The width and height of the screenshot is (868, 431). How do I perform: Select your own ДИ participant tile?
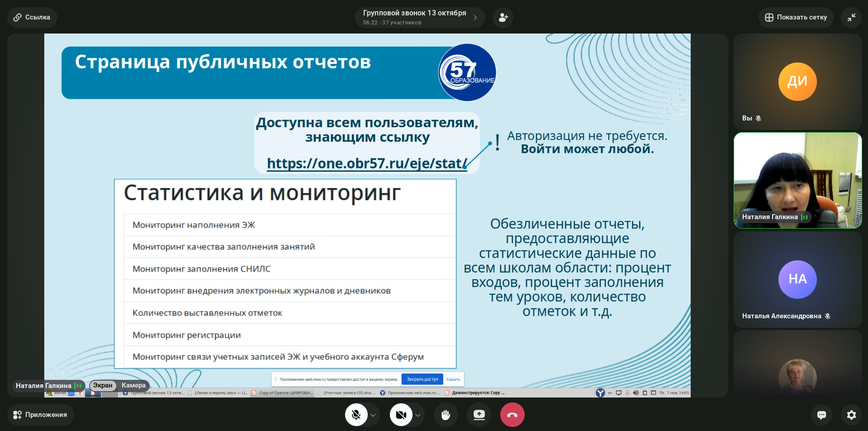pos(797,81)
